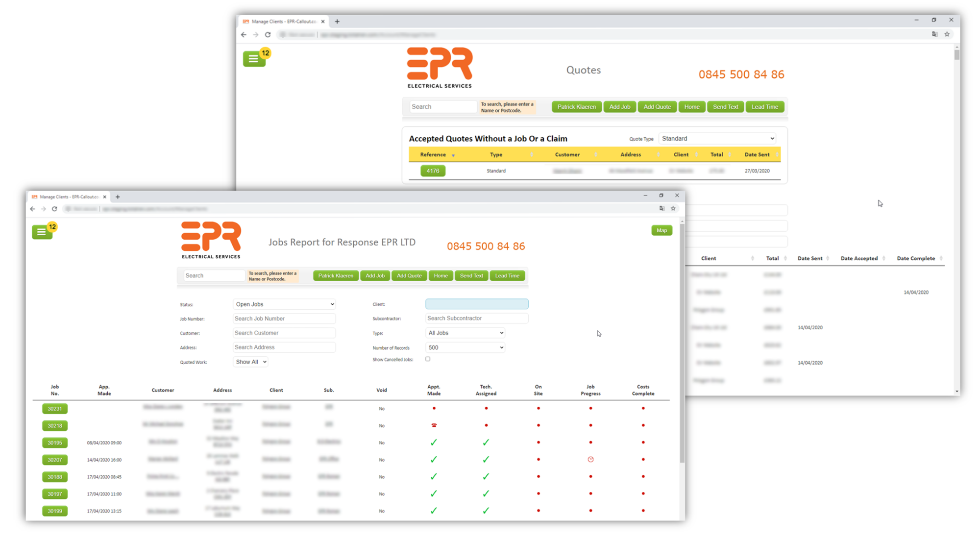The width and height of the screenshot is (980, 539).
Task: Focus Search Address field
Action: point(284,347)
